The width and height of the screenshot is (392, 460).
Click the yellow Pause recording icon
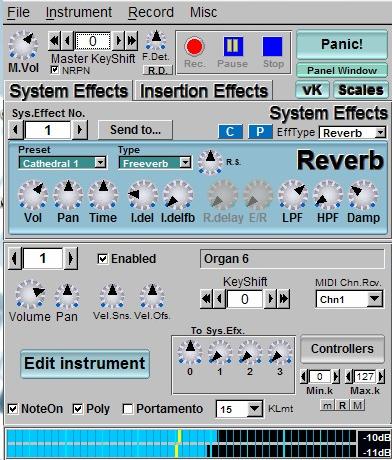coord(233,46)
